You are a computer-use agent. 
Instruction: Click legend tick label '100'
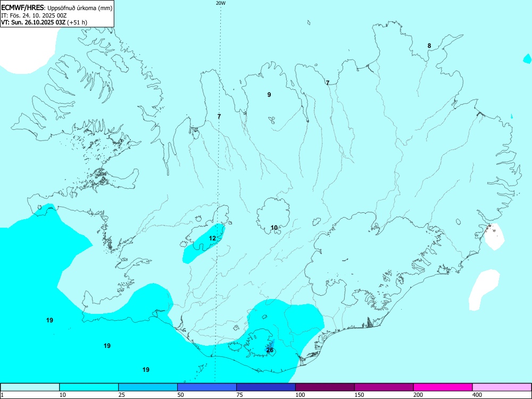300,395
